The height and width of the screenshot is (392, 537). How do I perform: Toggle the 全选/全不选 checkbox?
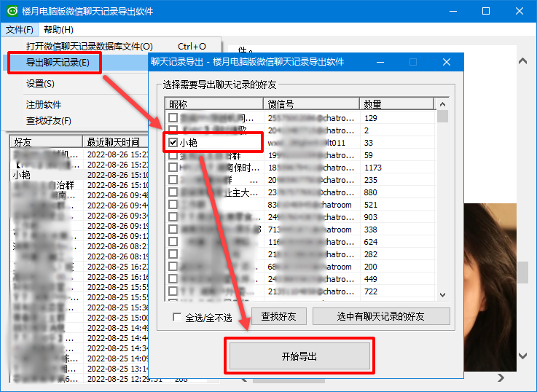(177, 318)
